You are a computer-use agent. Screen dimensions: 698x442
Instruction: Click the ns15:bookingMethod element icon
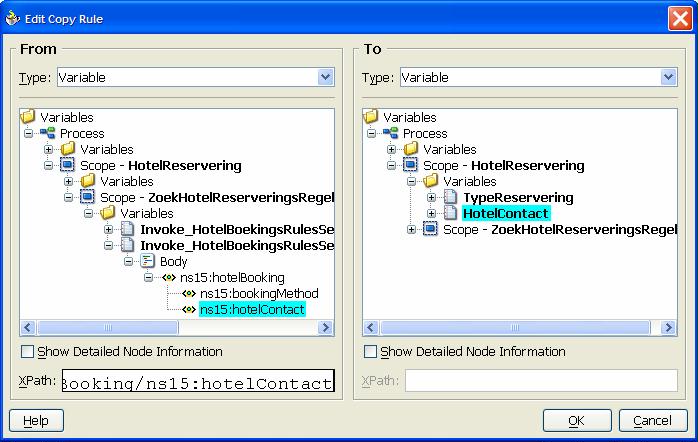coord(189,294)
